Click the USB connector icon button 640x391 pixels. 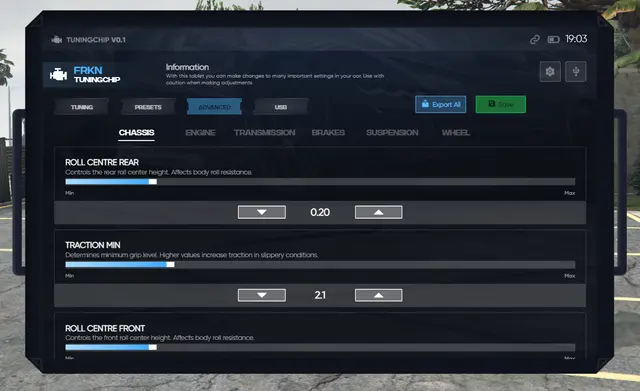click(x=576, y=72)
